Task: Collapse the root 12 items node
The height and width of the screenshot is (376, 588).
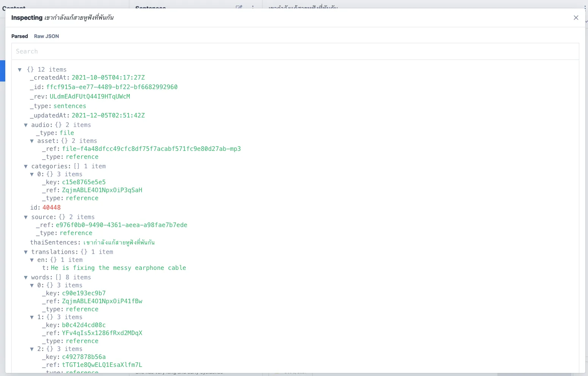Action: [20, 70]
